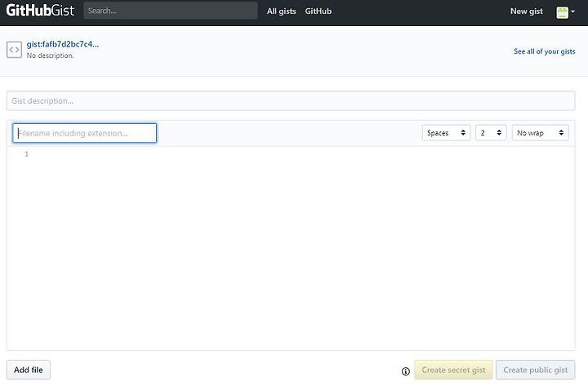The image size is (588, 390).
Task: Focus the Search field in header
Action: (x=171, y=11)
